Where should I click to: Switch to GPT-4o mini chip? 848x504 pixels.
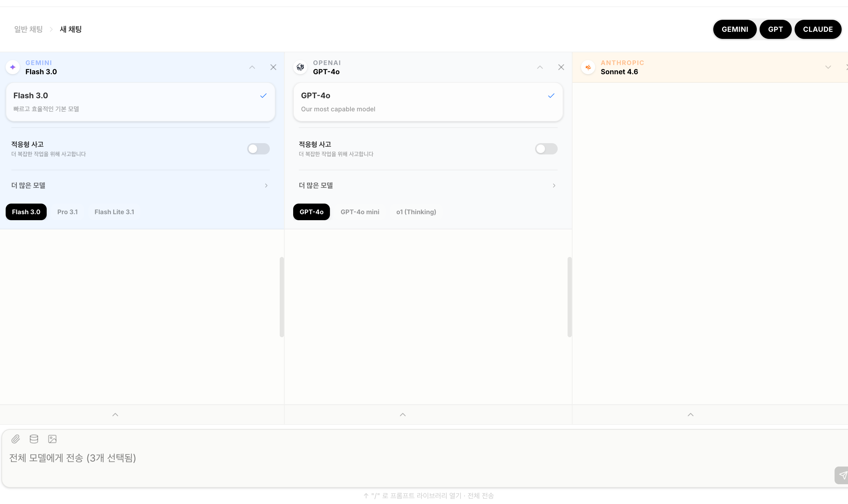[x=360, y=212]
